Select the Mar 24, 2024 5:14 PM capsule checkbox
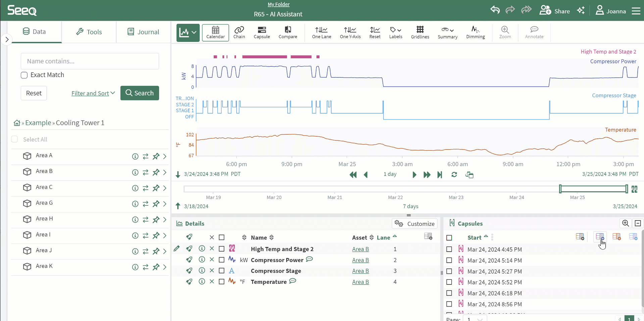Screen dimensions: 644x321 click(x=449, y=260)
